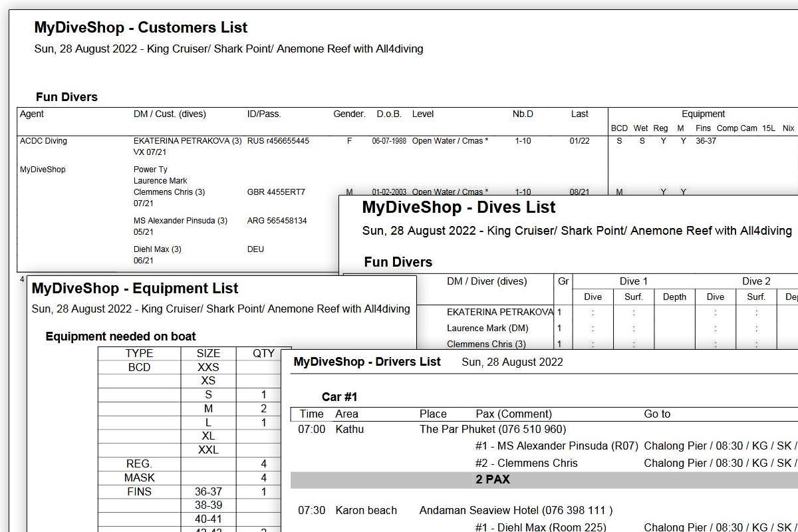798x532 pixels.
Task: Click the "D.o.B." column header
Action: click(389, 114)
